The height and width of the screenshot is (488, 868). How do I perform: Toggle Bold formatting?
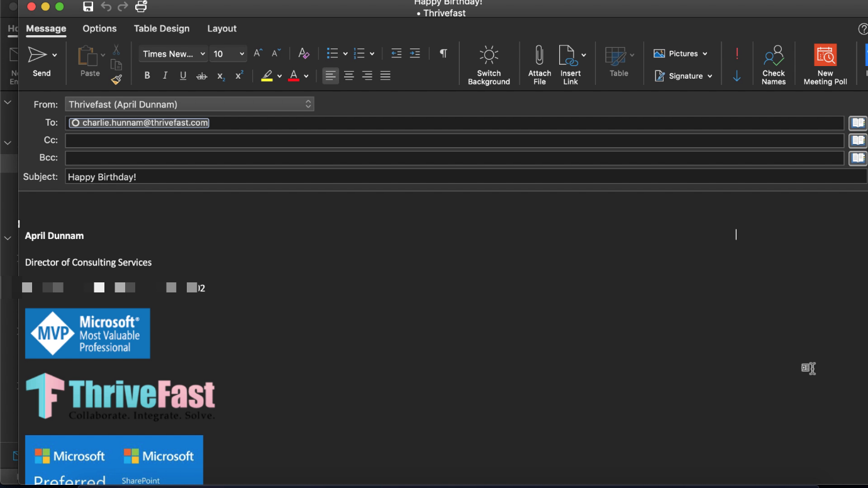[x=147, y=76]
